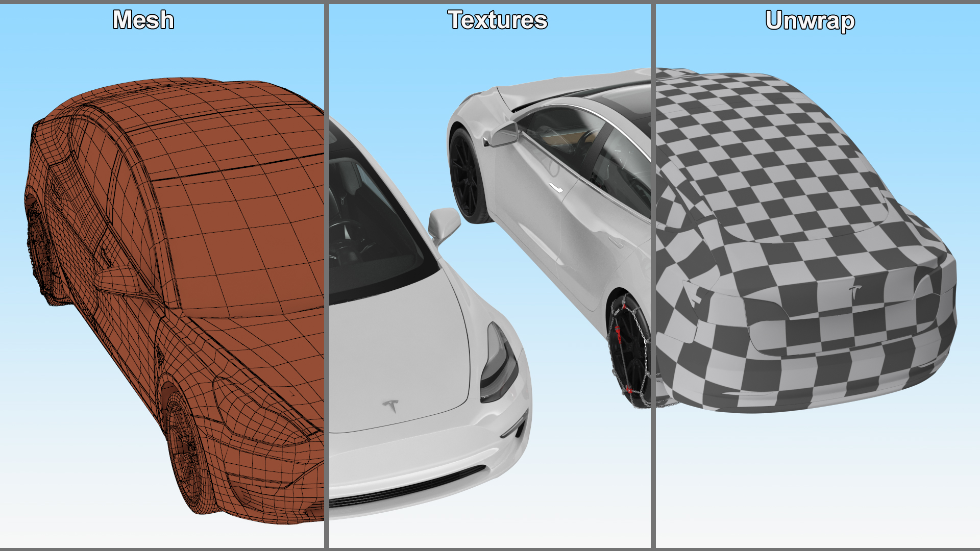Click the headlight on the white car
Screen dimensions: 980x551
click(x=499, y=363)
